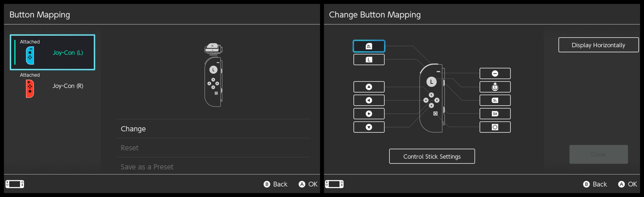This screenshot has width=644, height=197.
Task: Select the L shoulder button mapping box
Action: pos(369,60)
